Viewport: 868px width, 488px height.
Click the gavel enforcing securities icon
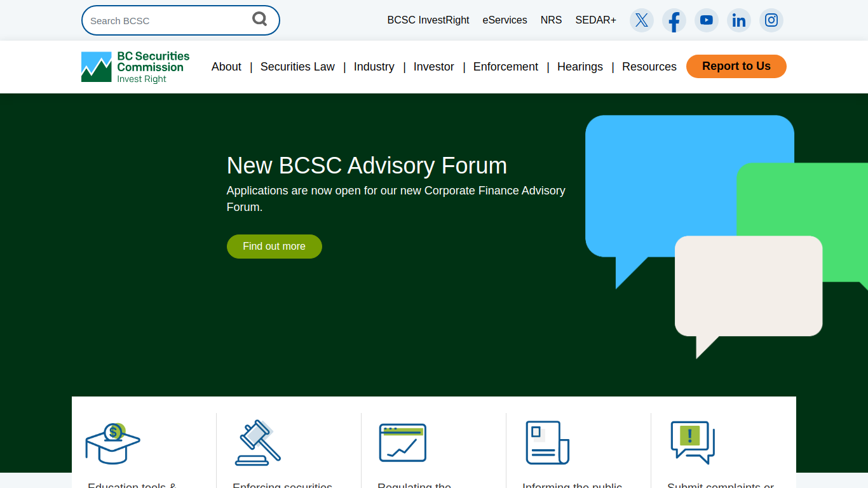tap(258, 443)
